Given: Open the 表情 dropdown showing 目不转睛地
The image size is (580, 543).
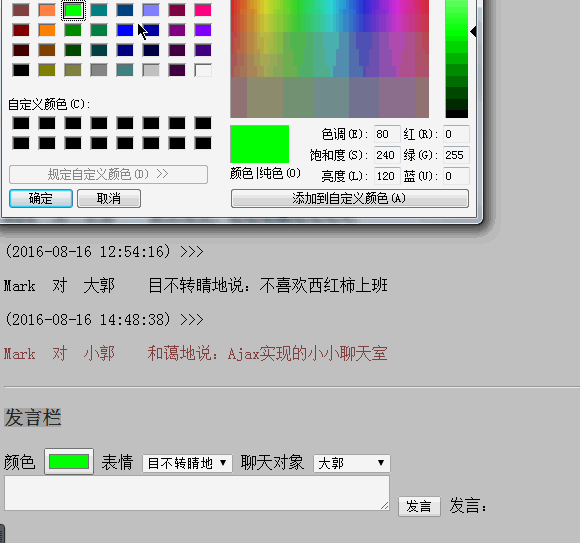Looking at the screenshot, I should [187, 463].
